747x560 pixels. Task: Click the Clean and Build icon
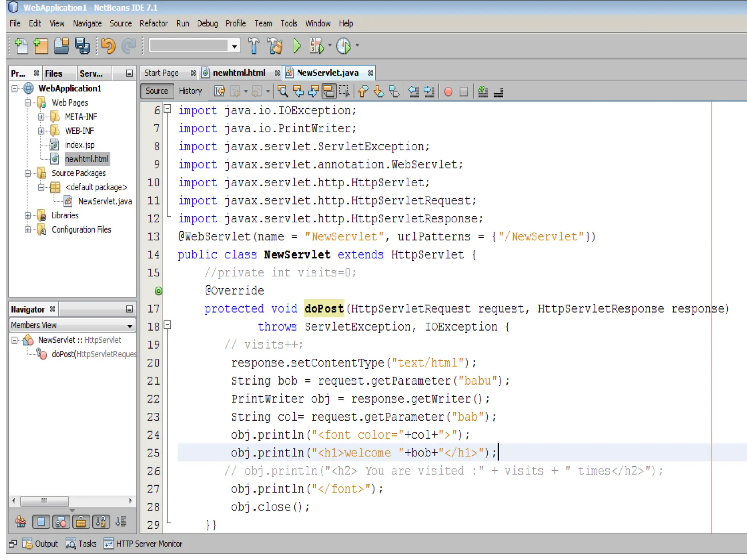coord(275,46)
